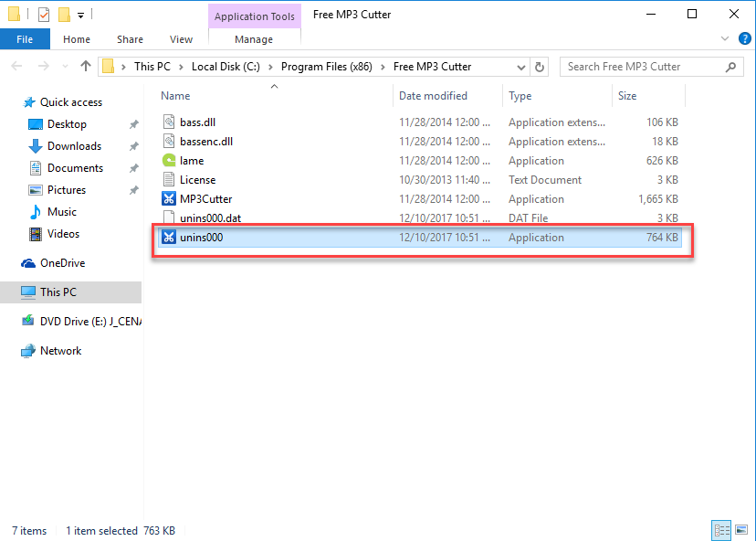756x541 pixels.
Task: Click the 'bassenc.dll' file name
Action: [x=206, y=142]
